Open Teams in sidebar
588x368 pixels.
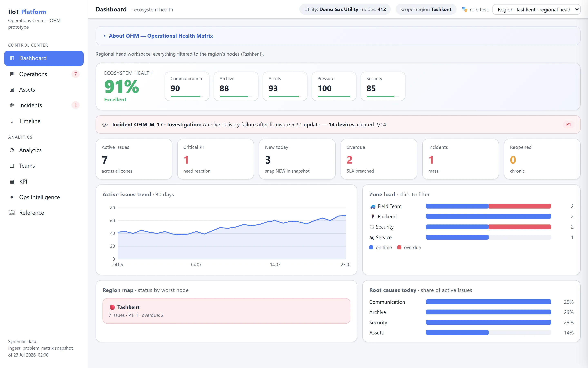[44, 166]
